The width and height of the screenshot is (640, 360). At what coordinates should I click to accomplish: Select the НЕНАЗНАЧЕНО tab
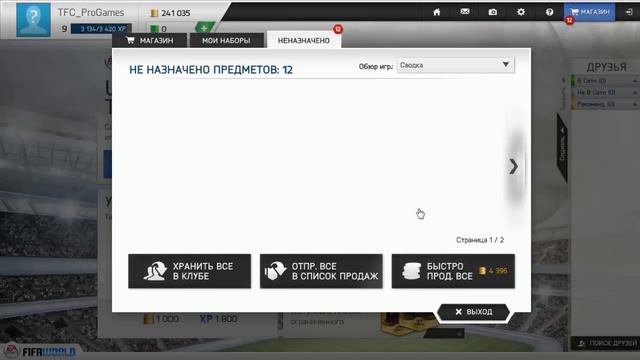[304, 40]
